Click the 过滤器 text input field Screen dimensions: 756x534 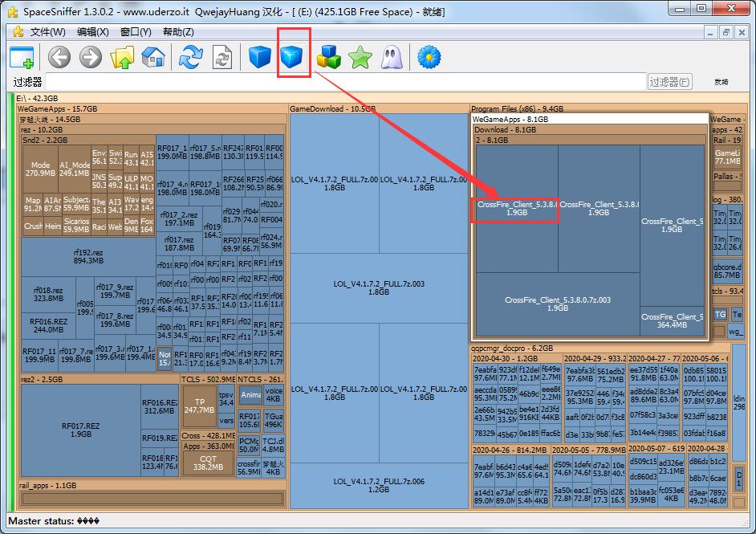pyautogui.click(x=346, y=82)
